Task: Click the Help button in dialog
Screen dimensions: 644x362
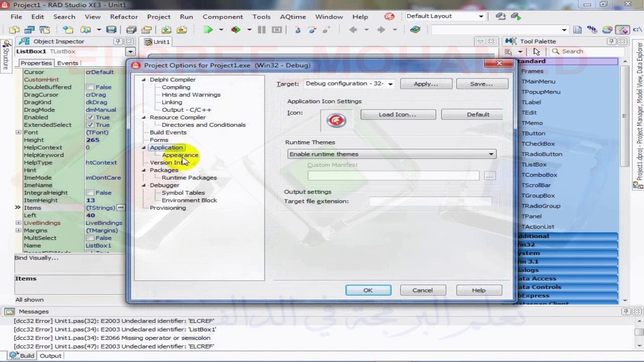Action: pos(479,290)
